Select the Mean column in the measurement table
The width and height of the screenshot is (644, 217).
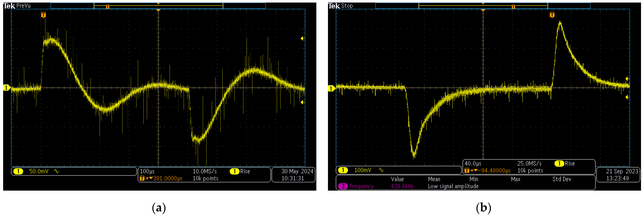(x=434, y=179)
